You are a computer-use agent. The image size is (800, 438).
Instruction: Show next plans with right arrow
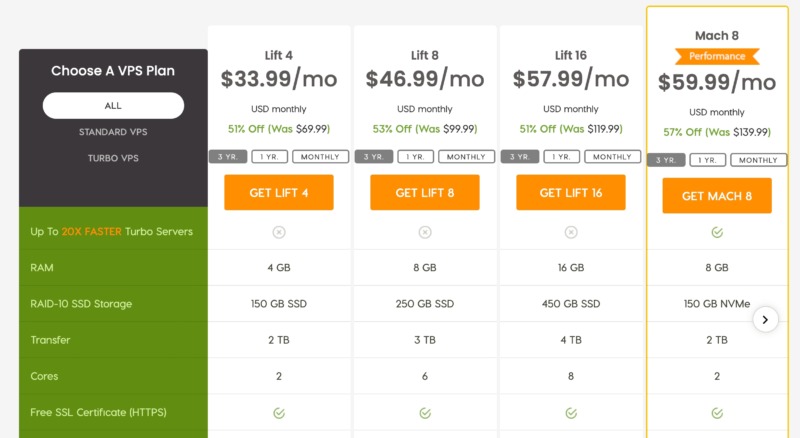(x=765, y=319)
